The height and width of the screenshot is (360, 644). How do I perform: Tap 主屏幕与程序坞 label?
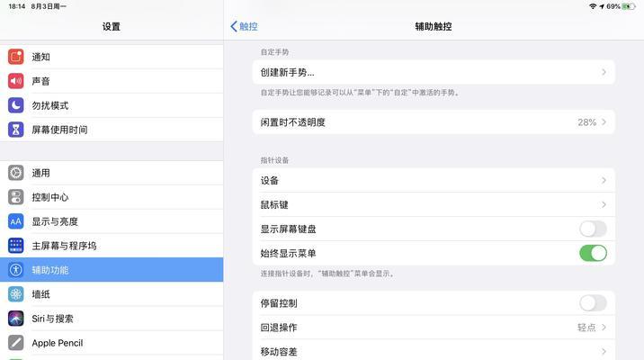coord(64,246)
